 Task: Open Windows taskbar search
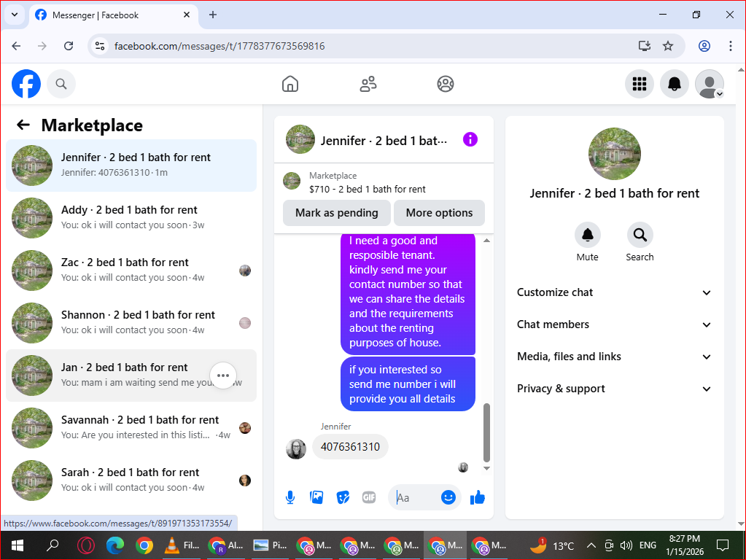click(53, 545)
